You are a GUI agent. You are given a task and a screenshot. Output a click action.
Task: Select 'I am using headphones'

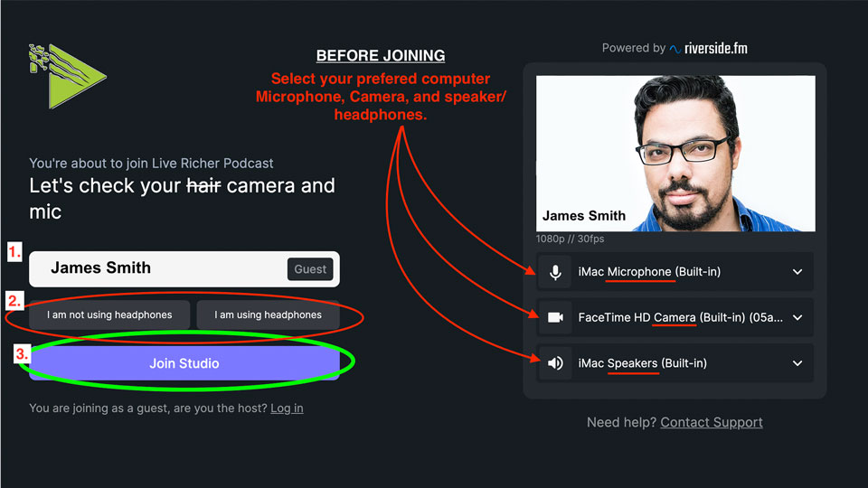(268, 314)
